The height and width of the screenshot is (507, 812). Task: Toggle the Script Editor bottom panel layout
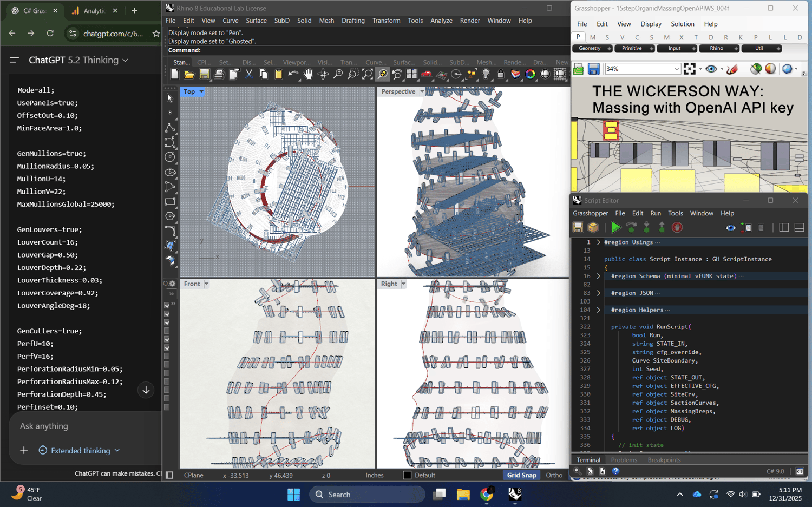[799, 228]
